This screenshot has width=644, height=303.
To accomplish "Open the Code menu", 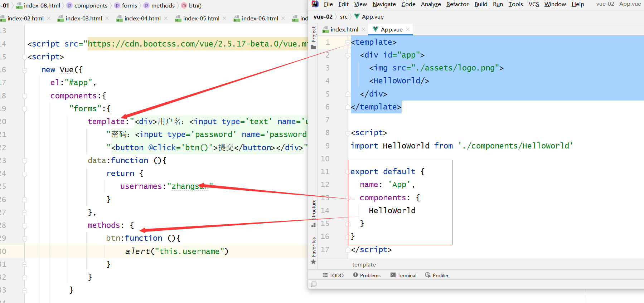I will point(408,4).
